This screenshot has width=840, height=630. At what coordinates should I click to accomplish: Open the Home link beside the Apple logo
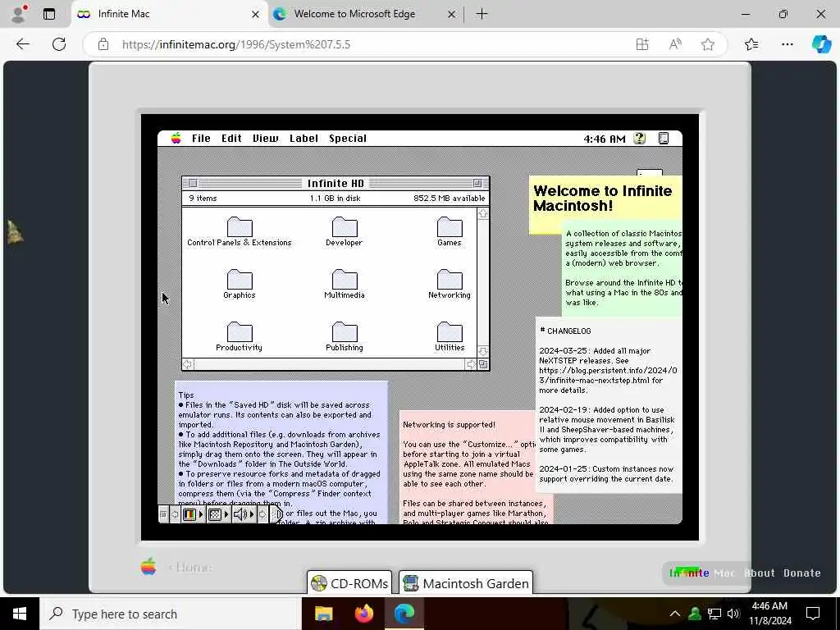(190, 567)
